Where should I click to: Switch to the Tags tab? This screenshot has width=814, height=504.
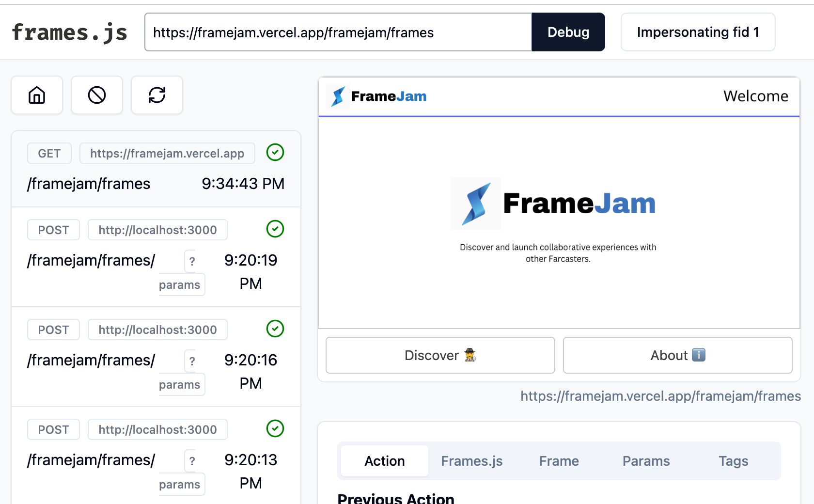734,461
